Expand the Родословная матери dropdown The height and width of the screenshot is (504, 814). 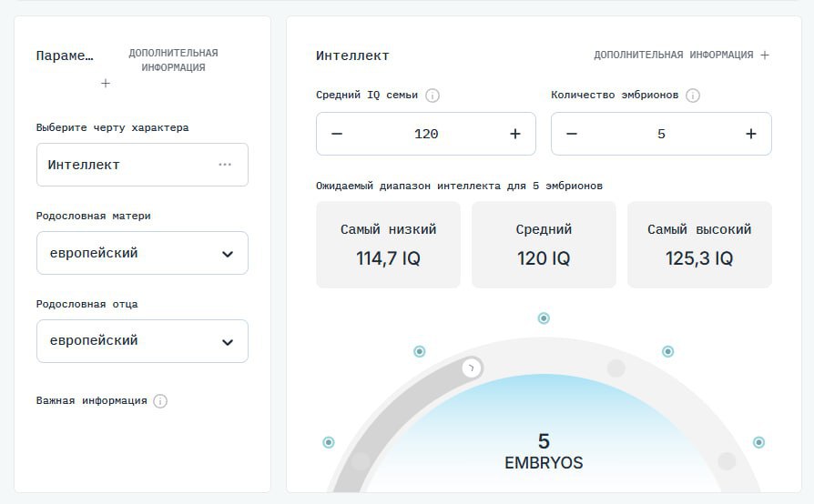point(228,254)
